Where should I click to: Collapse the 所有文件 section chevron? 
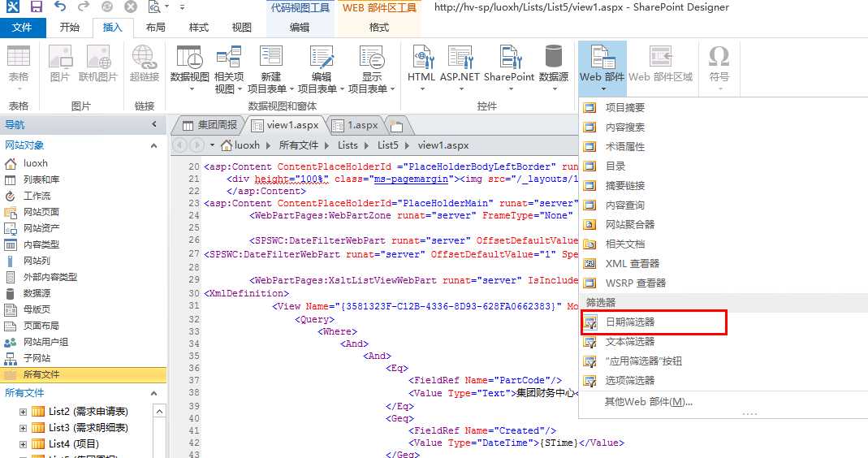pos(154,393)
